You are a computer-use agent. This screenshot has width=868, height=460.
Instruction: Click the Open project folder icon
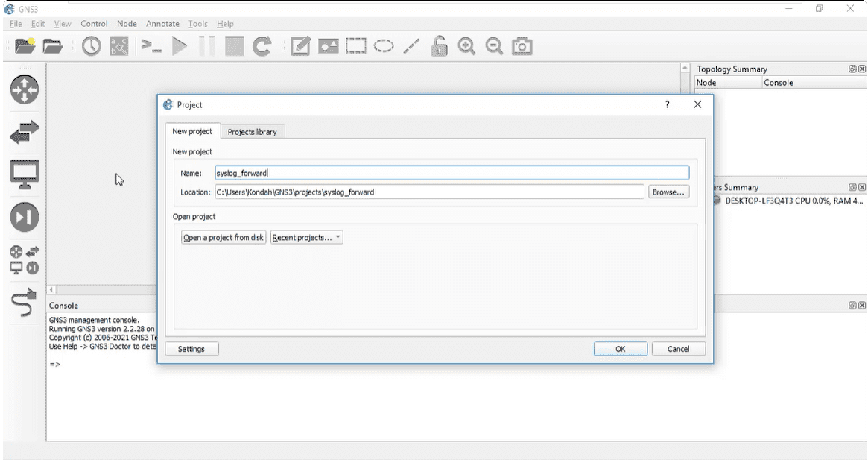pyautogui.click(x=53, y=46)
